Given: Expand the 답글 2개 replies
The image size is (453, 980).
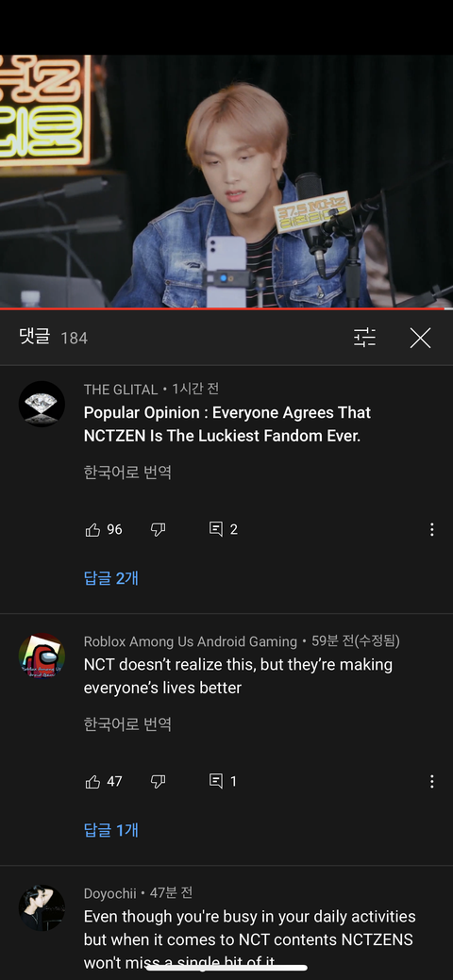Looking at the screenshot, I should 111,578.
